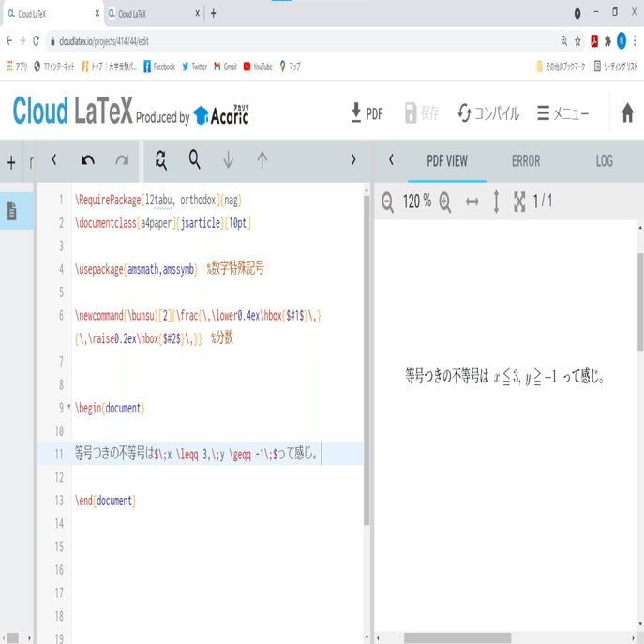This screenshot has height=644, width=644.
Task: Click the \documentclass line
Action: point(163,223)
